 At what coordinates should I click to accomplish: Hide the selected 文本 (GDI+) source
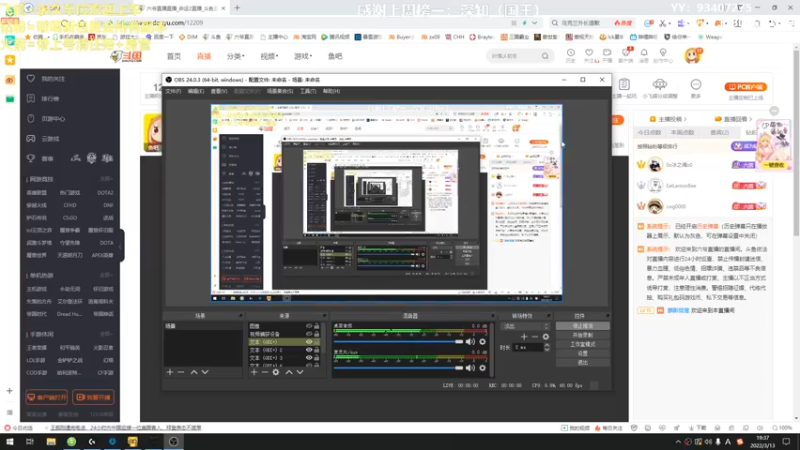[x=309, y=342]
